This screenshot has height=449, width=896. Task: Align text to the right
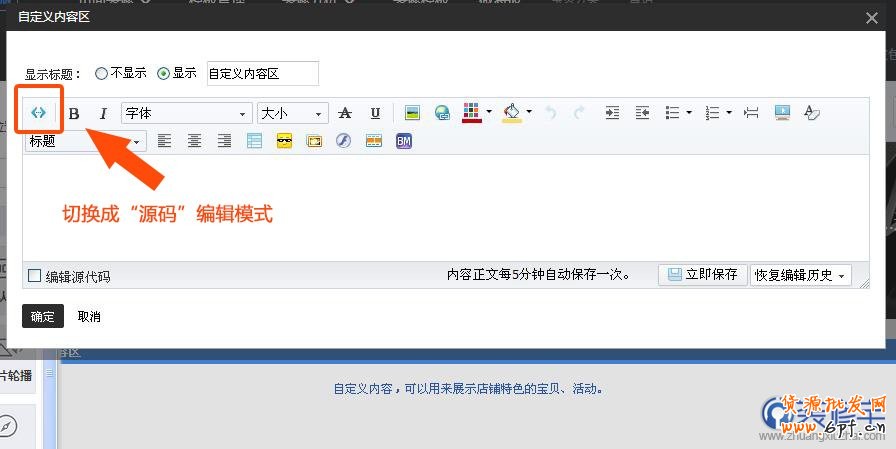pos(224,141)
